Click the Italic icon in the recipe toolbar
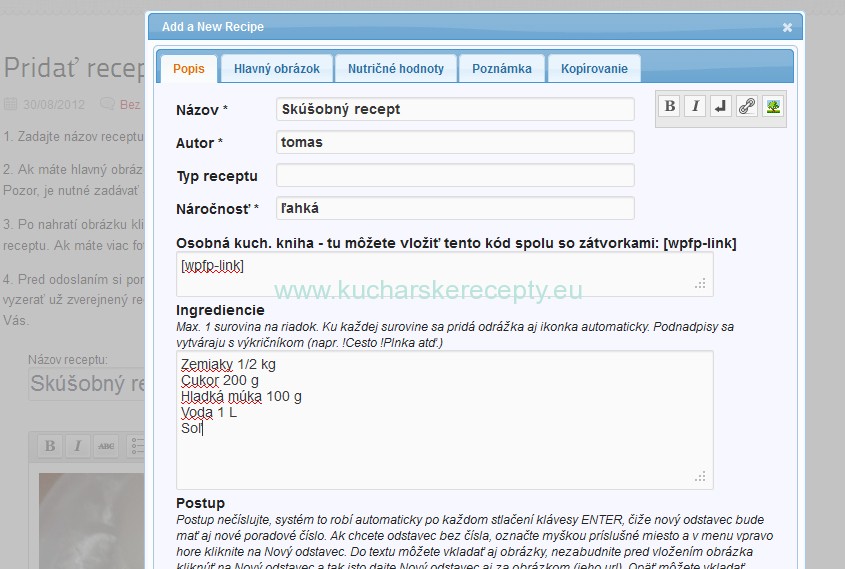 point(696,106)
